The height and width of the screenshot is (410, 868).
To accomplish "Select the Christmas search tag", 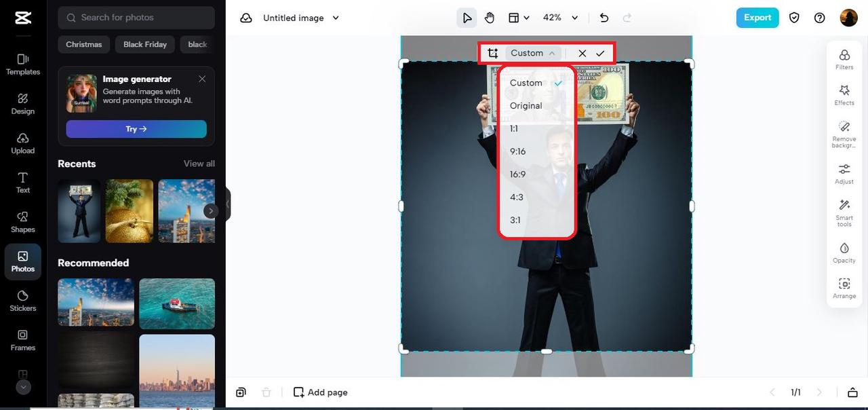I will 84,45.
